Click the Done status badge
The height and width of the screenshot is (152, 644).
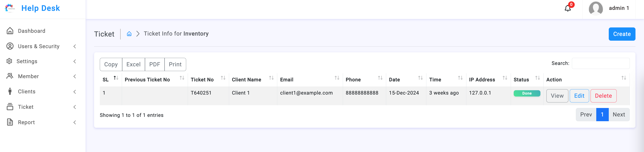coord(527,93)
